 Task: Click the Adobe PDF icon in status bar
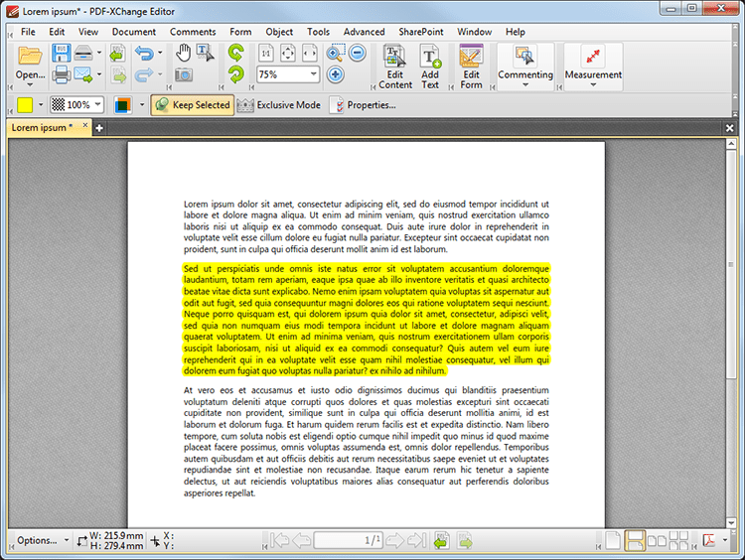pyautogui.click(x=709, y=540)
